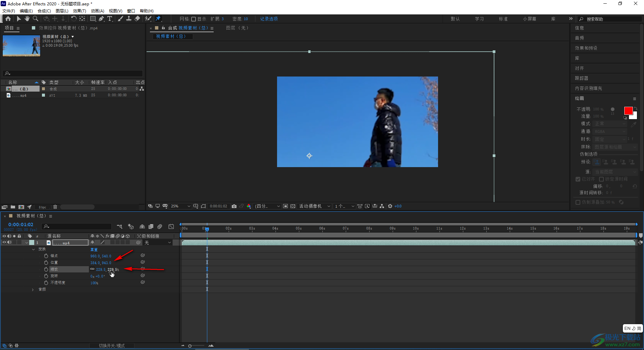Take a snapshot with the camera icon
The height and width of the screenshot is (350, 644).
pyautogui.click(x=234, y=206)
